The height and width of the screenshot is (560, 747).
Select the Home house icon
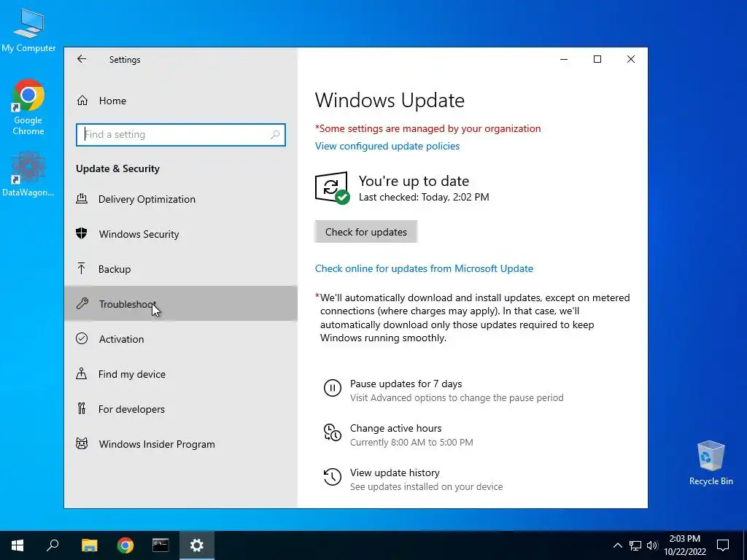point(82,101)
